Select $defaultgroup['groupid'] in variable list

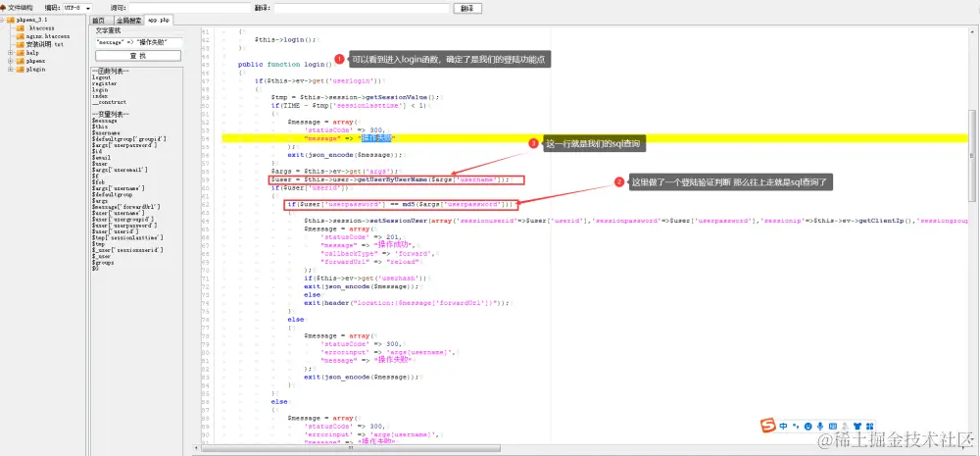point(128,139)
